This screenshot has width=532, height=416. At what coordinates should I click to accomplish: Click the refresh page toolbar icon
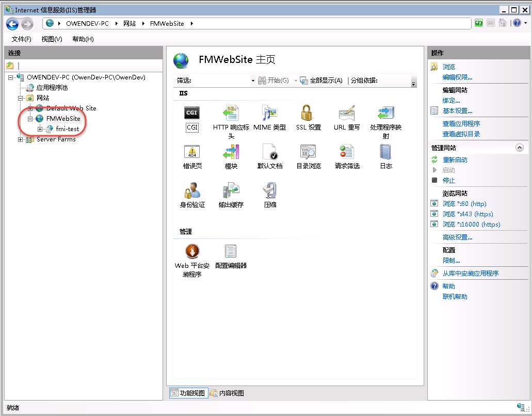479,23
